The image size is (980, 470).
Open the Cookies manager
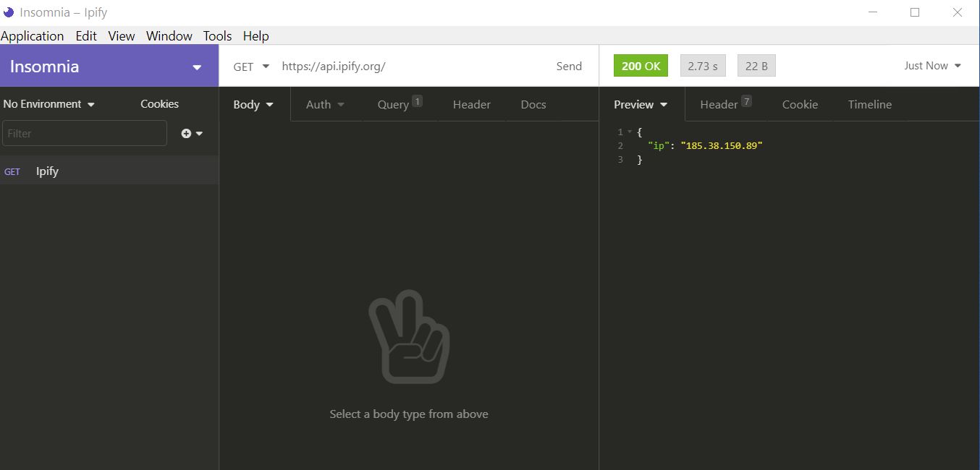pos(159,104)
